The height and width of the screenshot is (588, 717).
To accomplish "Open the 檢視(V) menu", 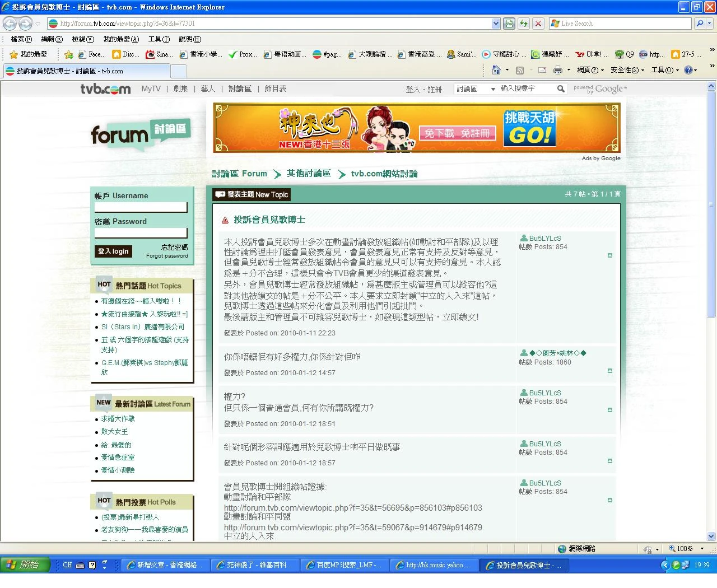I will [x=83, y=39].
